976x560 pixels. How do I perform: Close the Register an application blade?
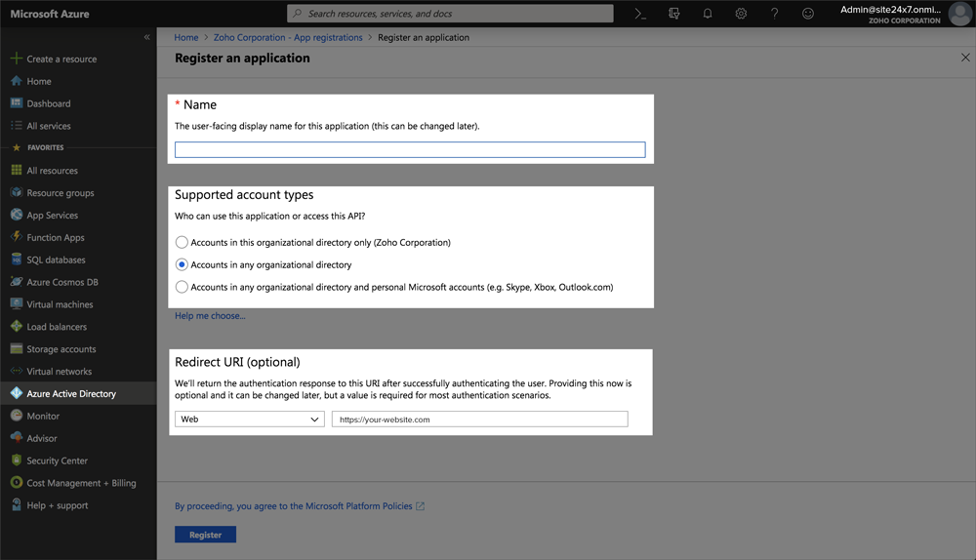[965, 58]
